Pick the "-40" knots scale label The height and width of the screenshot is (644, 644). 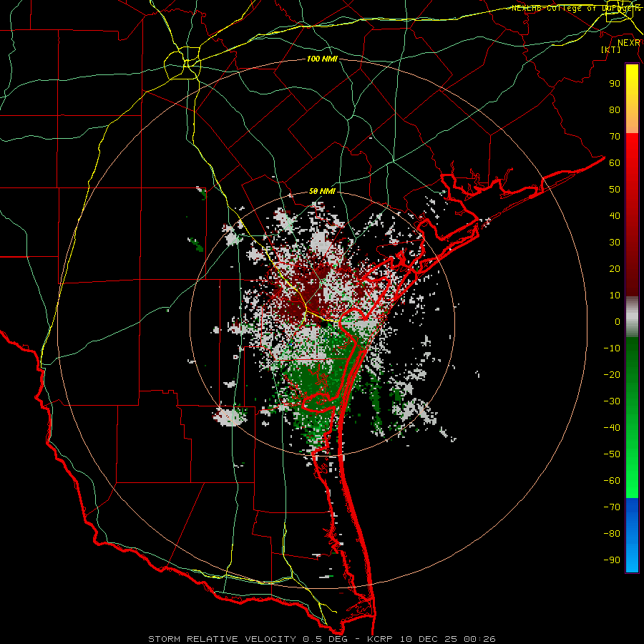[x=612, y=428]
